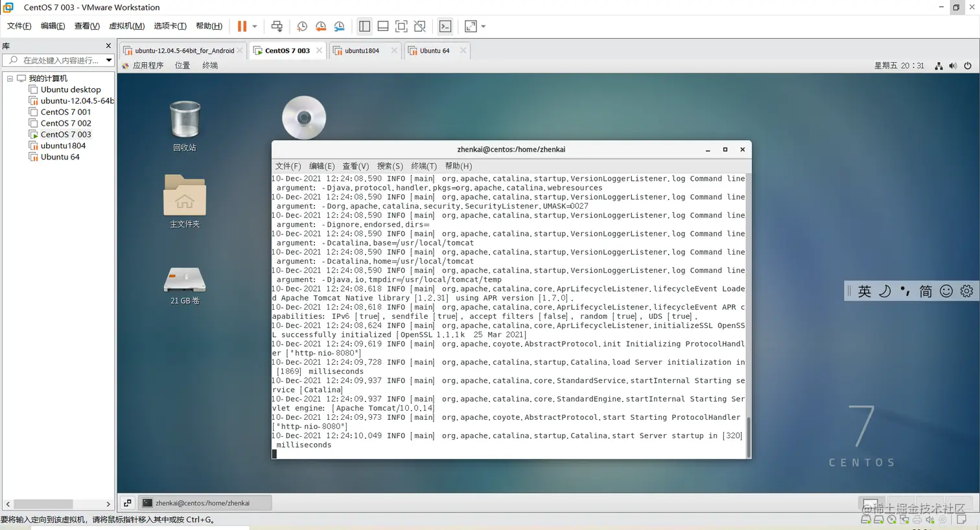Image resolution: width=980 pixels, height=530 pixels.
Task: Open VMware 查看(V) menu
Action: point(87,26)
